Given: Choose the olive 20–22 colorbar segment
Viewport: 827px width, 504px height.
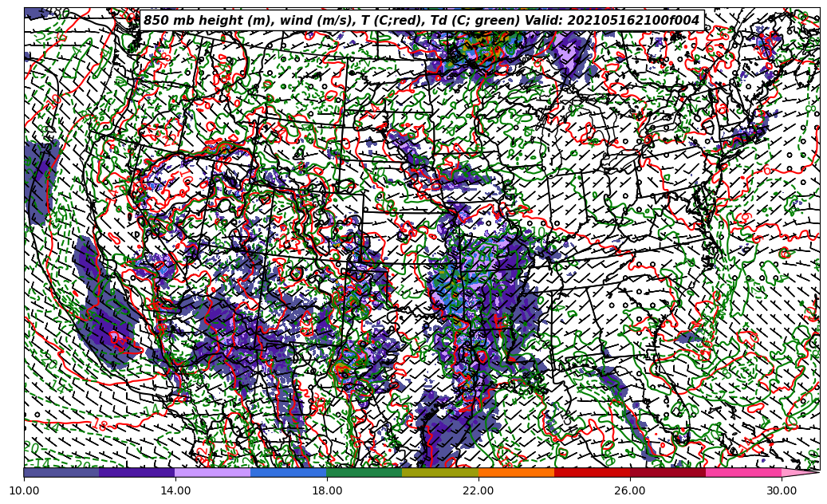Looking at the screenshot, I should click(440, 472).
